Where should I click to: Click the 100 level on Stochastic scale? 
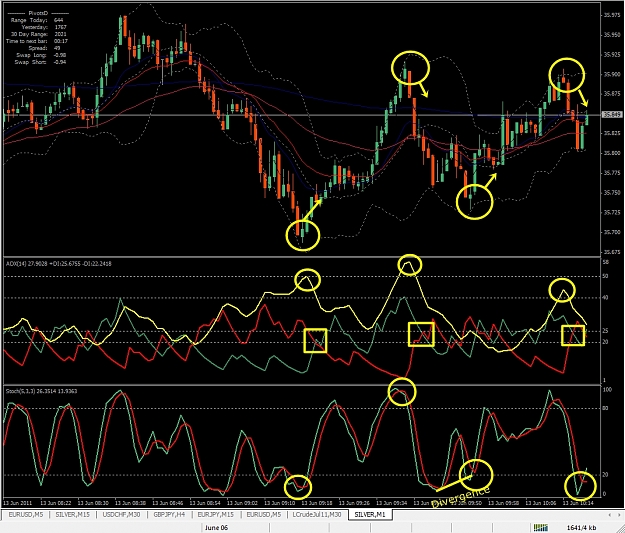607,389
